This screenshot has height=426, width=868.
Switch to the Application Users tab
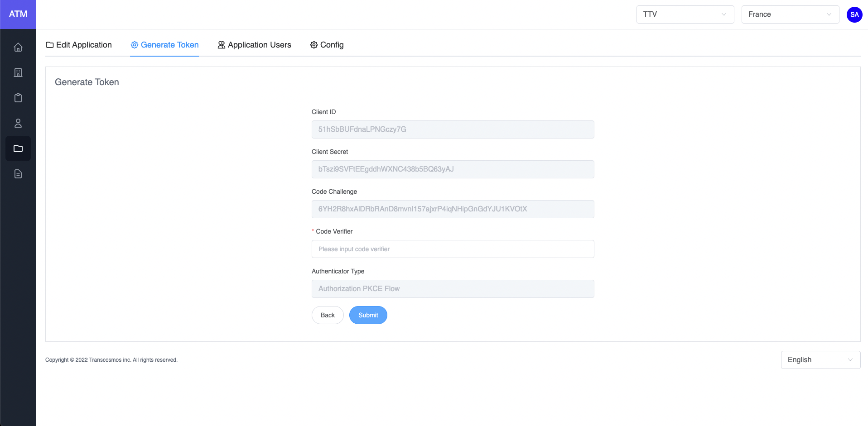tap(254, 45)
